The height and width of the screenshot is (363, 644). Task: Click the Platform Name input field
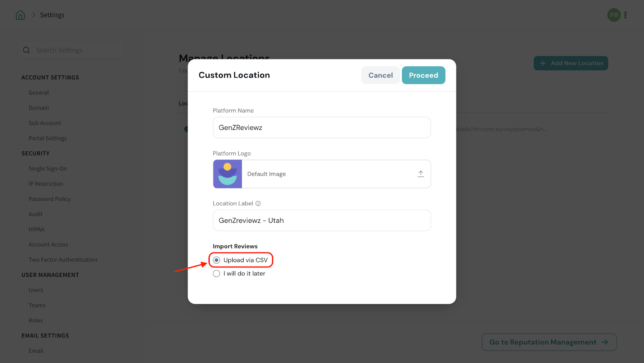point(322,127)
